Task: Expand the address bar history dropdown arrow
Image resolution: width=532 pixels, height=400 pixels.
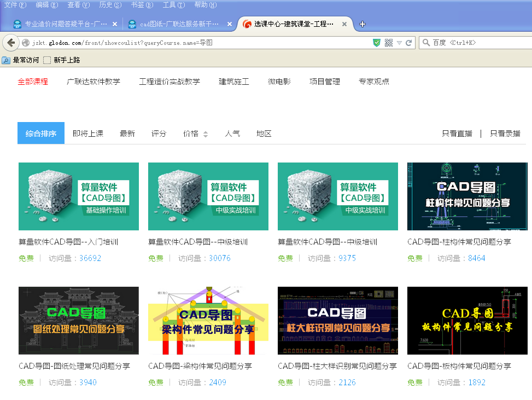Action: pos(399,43)
